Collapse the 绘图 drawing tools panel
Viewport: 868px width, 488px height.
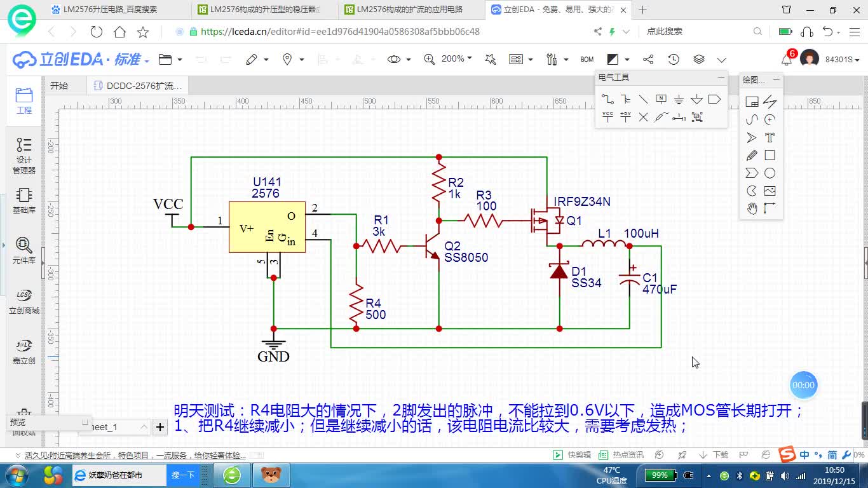776,79
